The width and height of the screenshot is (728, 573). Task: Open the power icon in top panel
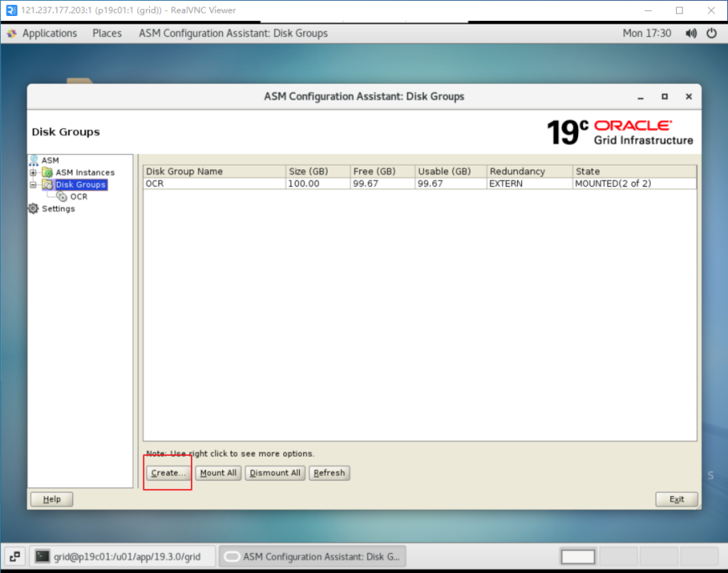pyautogui.click(x=712, y=34)
